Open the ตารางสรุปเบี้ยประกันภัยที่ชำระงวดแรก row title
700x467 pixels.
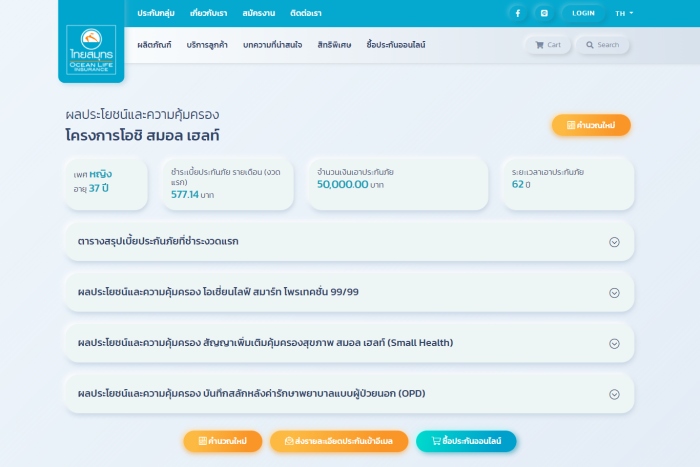[x=158, y=242]
